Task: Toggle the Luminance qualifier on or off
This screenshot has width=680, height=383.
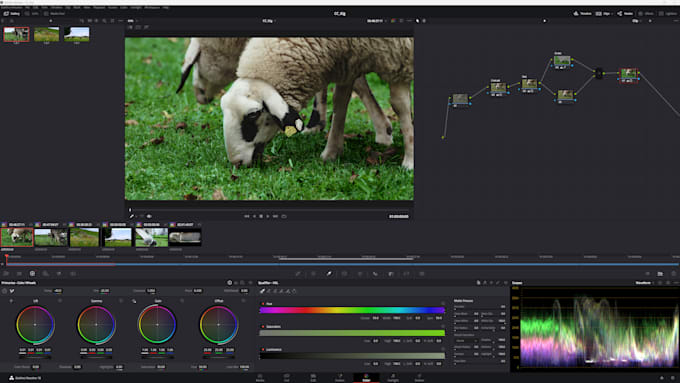Action: coord(263,349)
